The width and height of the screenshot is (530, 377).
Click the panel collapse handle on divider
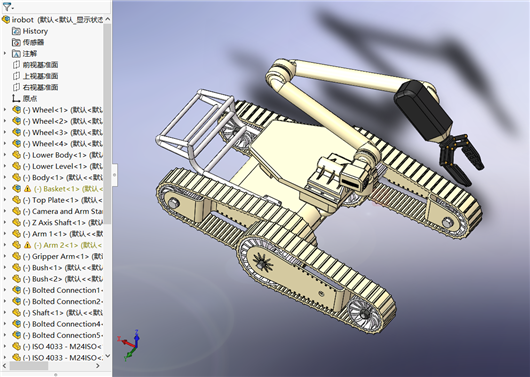[115, 175]
